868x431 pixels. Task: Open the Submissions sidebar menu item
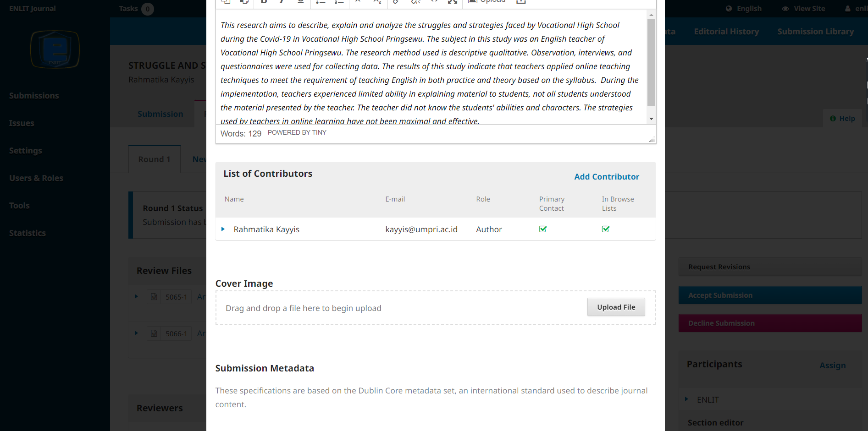click(x=34, y=96)
